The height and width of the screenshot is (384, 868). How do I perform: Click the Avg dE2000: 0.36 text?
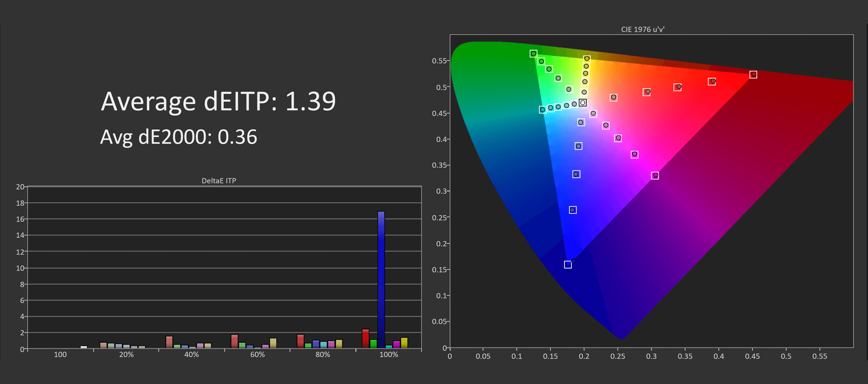179,137
